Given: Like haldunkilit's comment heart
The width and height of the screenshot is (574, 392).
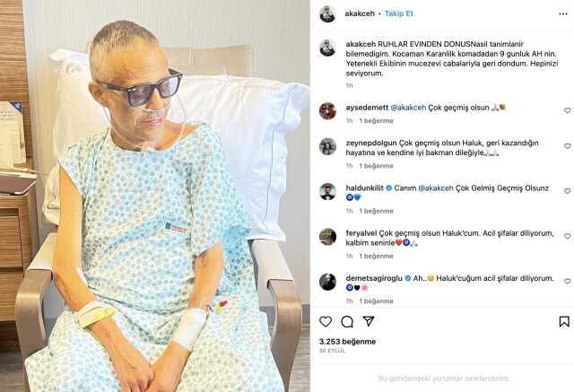Looking at the screenshot, I should pyautogui.click(x=567, y=191).
